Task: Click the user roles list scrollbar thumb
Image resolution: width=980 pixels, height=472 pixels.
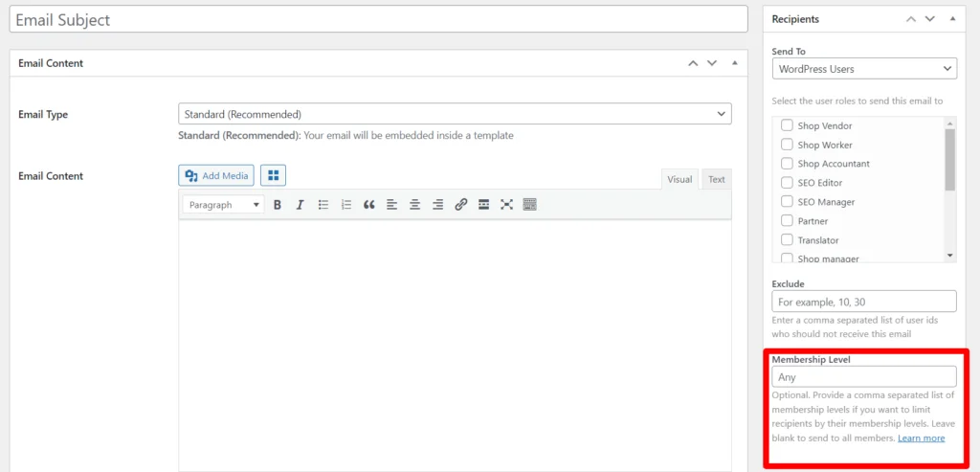Action: point(950,160)
